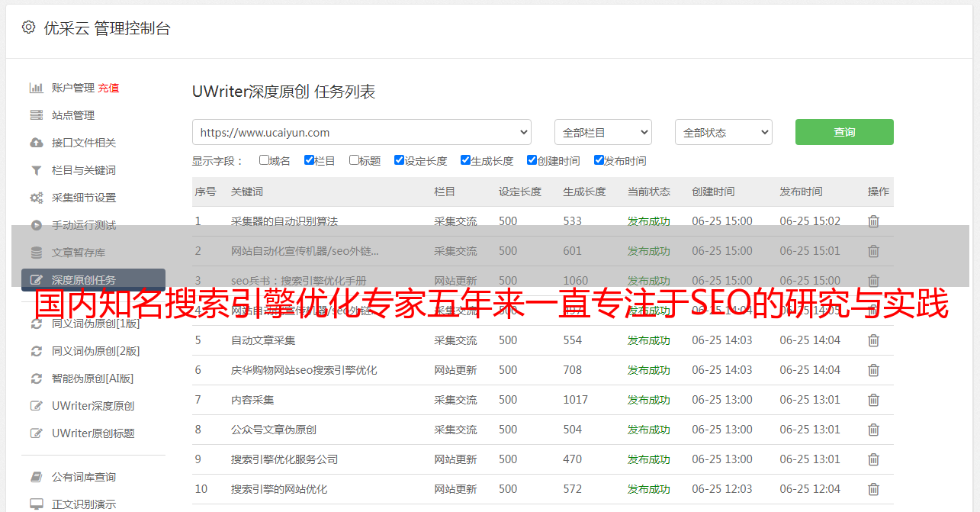Viewport: 980px width, 512px height.
Task: Delete row 5 自动文章采集 with trash icon
Action: click(x=873, y=340)
